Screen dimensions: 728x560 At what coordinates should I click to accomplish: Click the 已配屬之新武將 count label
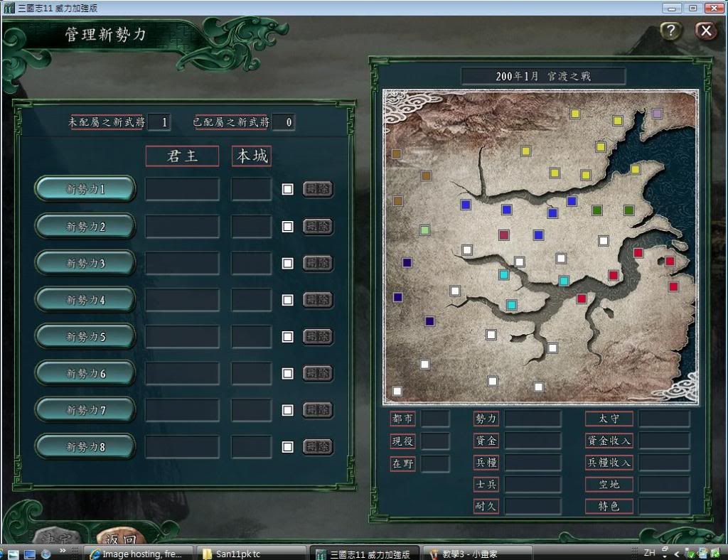click(231, 122)
